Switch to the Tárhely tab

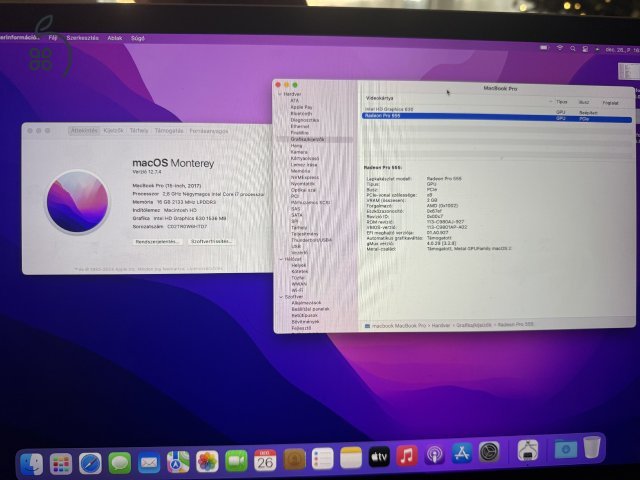[139, 131]
